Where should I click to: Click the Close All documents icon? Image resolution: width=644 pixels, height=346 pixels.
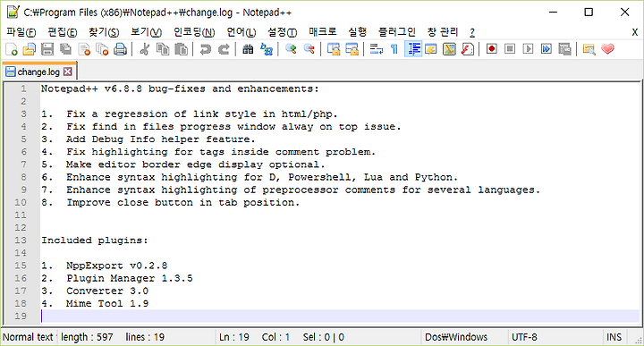(x=102, y=49)
